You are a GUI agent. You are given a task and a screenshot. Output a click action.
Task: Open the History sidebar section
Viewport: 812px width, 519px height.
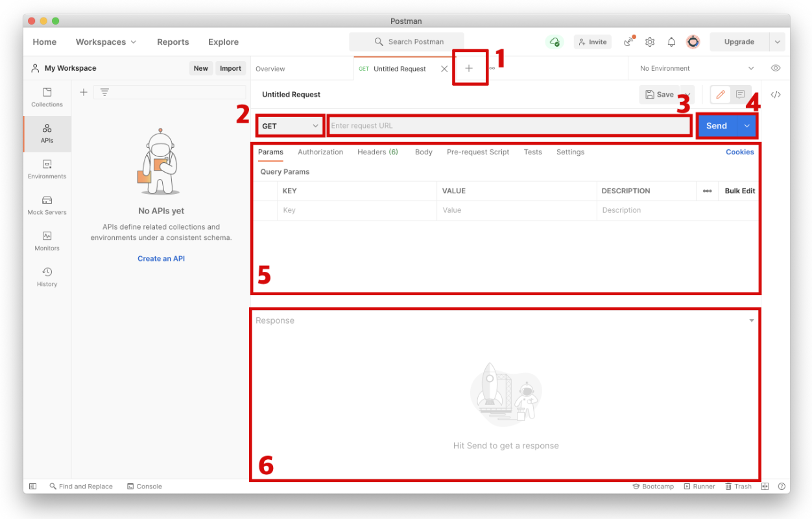(47, 277)
